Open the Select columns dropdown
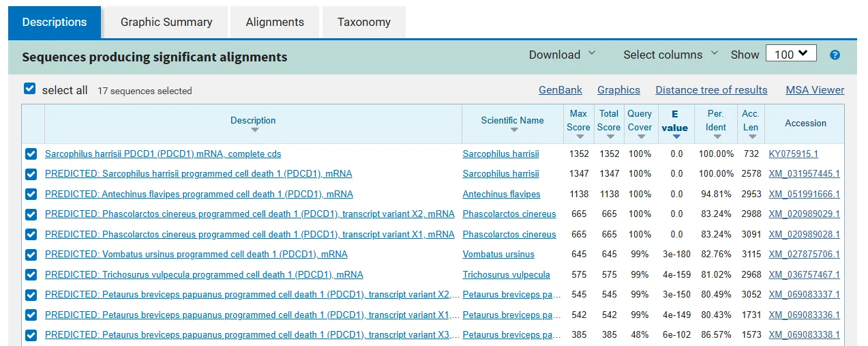The image size is (868, 346). pyautogui.click(x=670, y=55)
